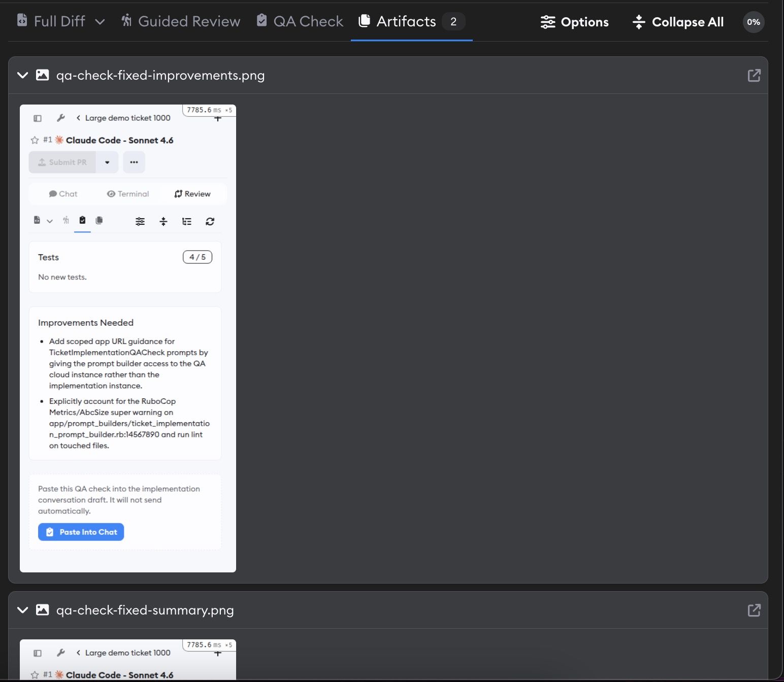
Task: Click the star icon beside #1 in improvements screenshot
Action: 35,140
